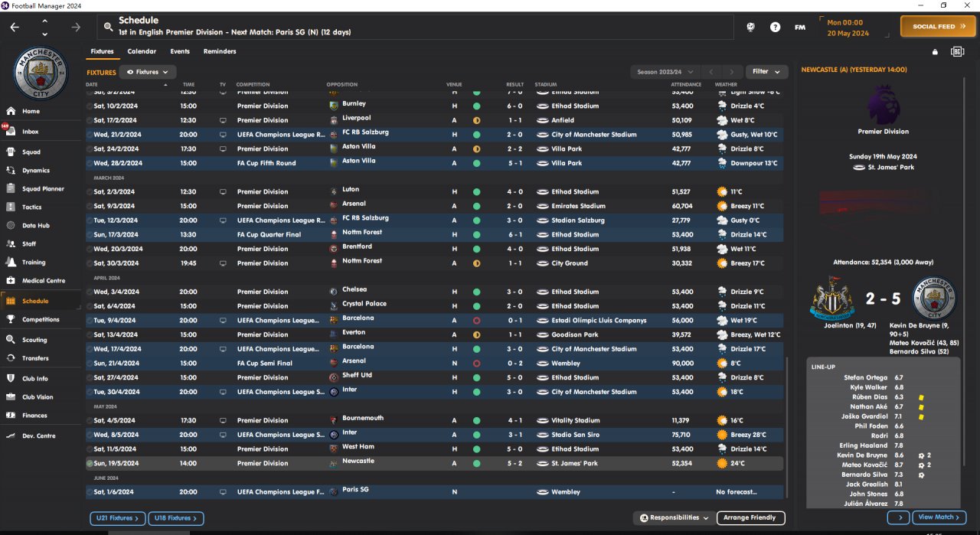Open Tactics in the sidebar

pos(32,207)
